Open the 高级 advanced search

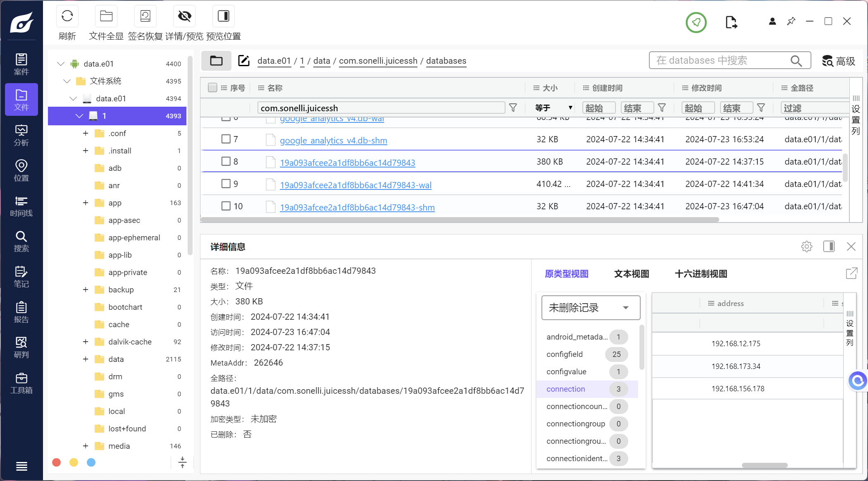pos(839,61)
